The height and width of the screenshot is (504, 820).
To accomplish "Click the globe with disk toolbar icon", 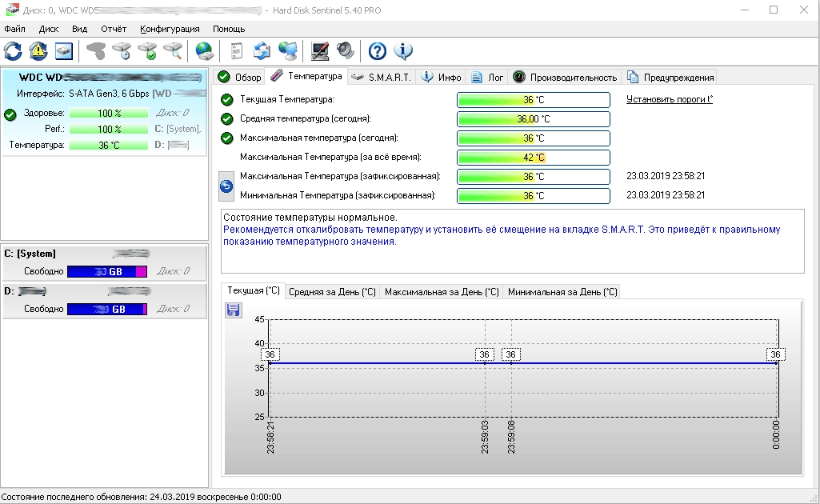I will (x=205, y=50).
